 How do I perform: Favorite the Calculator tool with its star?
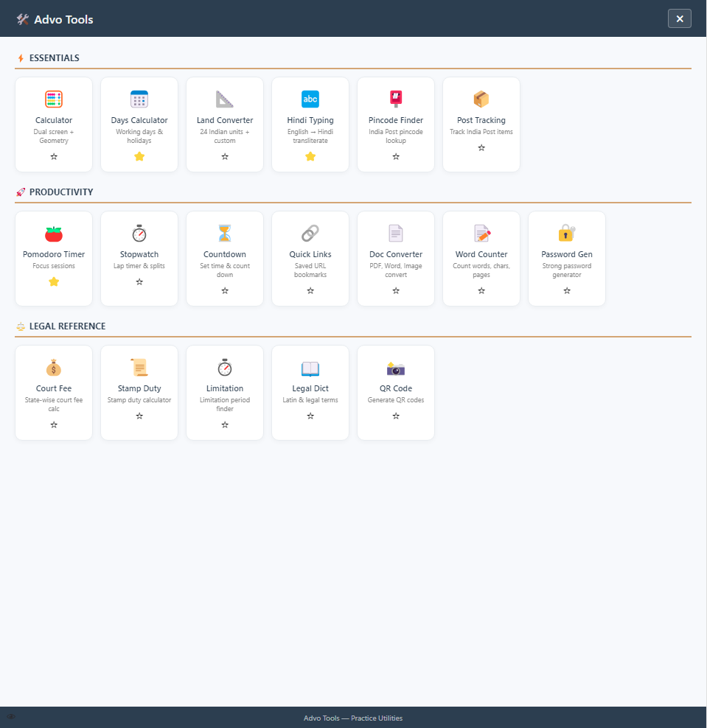pos(54,157)
